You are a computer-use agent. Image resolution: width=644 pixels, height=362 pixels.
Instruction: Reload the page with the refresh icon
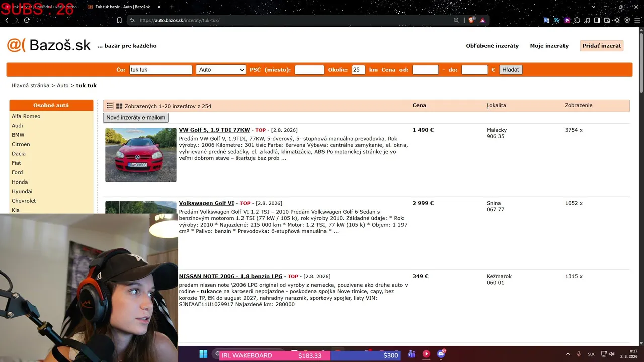tap(27, 20)
